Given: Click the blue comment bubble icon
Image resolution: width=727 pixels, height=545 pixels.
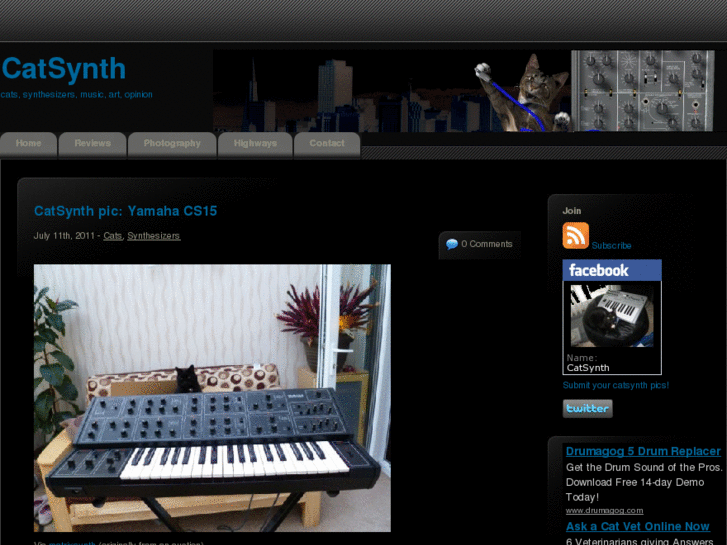Looking at the screenshot, I should click(452, 244).
